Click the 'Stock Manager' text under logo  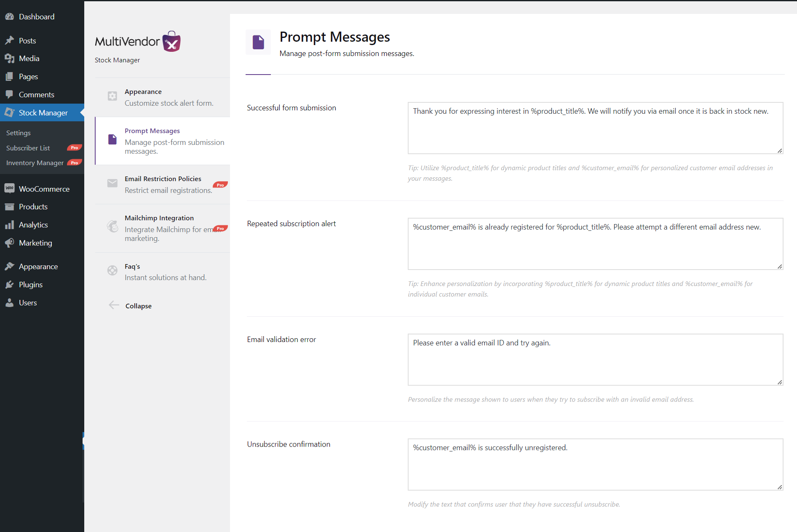[x=117, y=60]
